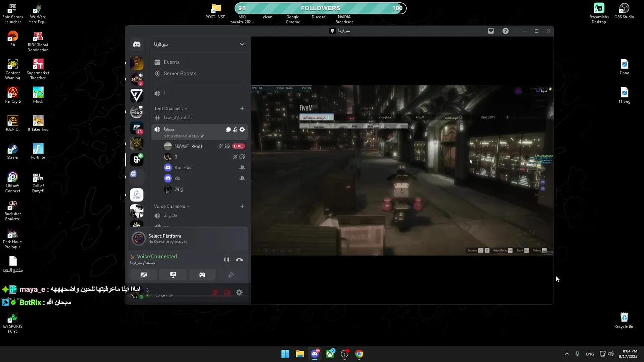Screen dimensions: 644x362
Task: Open Discord inbox icon in title bar
Action: [x=491, y=31]
